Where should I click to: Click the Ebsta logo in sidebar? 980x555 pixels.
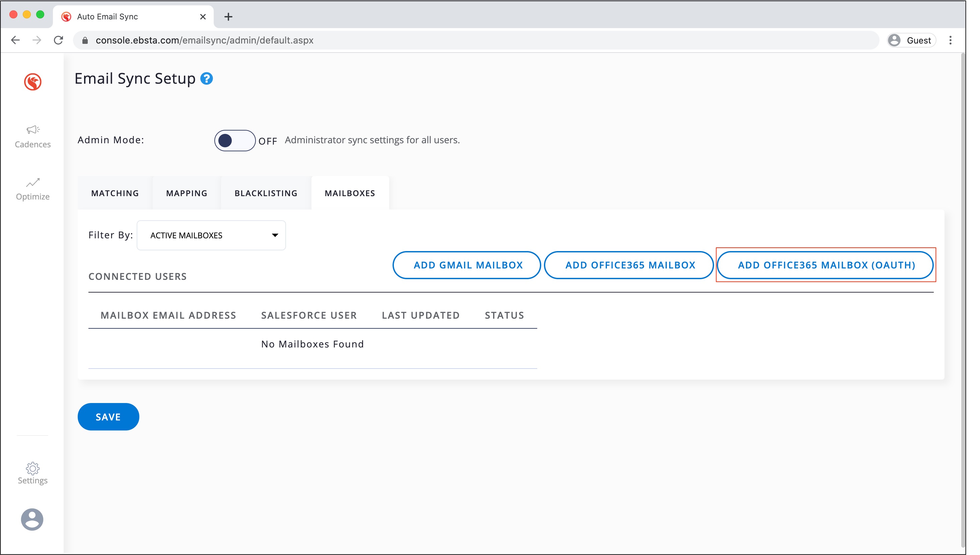point(33,82)
